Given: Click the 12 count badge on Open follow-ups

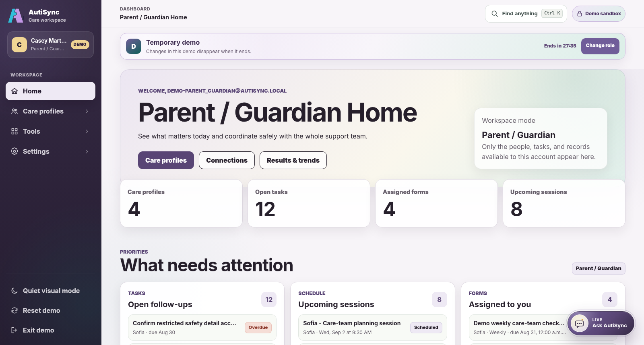Looking at the screenshot, I should click(x=269, y=300).
